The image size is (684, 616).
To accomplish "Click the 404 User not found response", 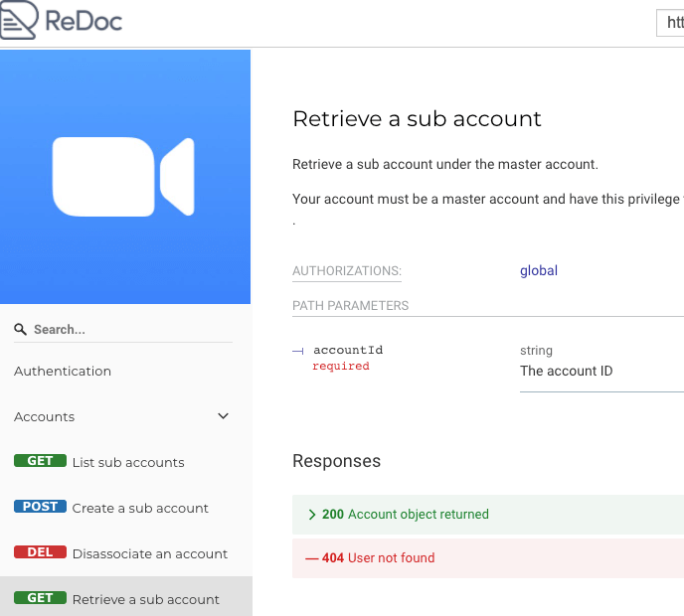I will point(488,558).
